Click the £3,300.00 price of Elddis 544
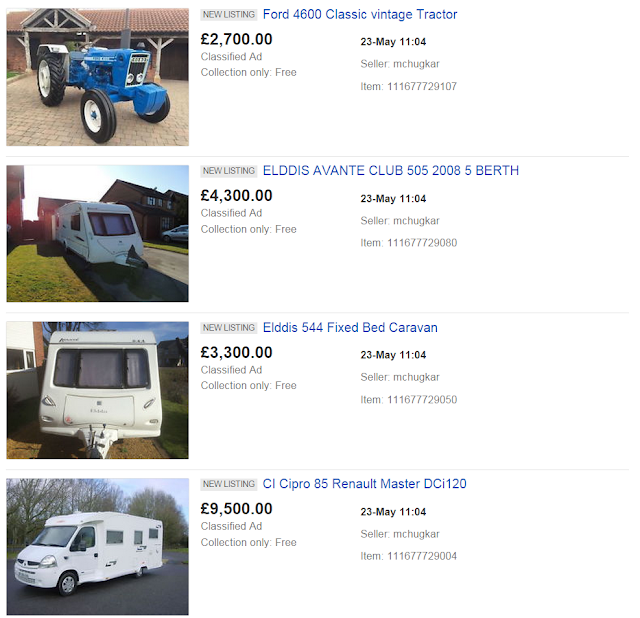The height and width of the screenshot is (618, 640). pos(236,352)
